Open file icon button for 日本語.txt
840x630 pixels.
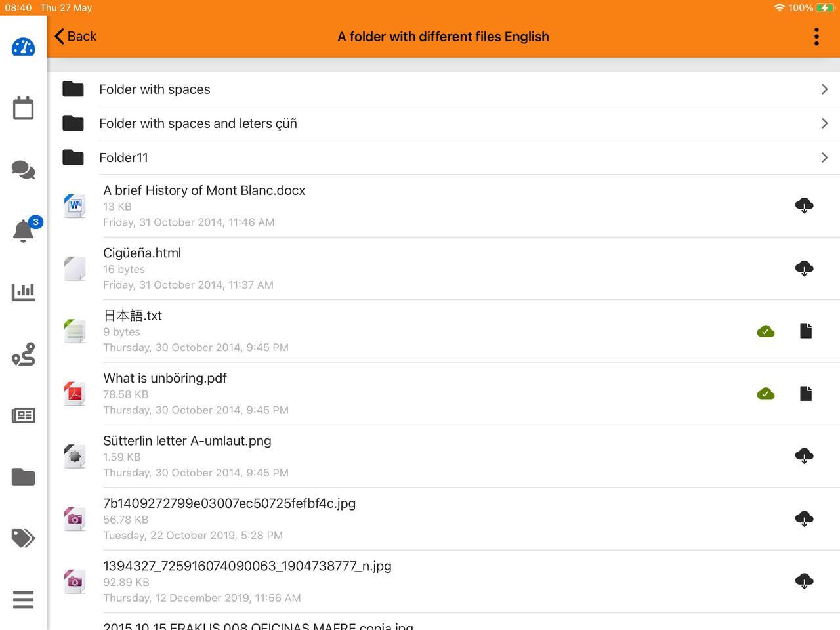(x=806, y=331)
